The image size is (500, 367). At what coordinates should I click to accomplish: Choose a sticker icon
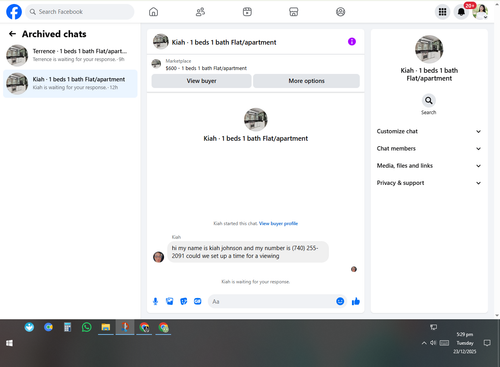[184, 301]
